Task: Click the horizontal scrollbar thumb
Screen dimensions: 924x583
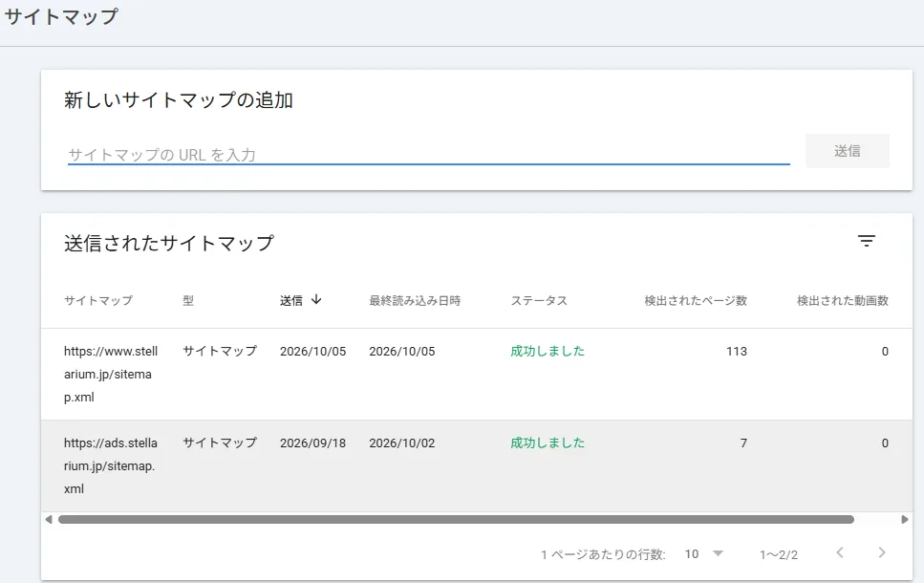Action: tap(456, 519)
